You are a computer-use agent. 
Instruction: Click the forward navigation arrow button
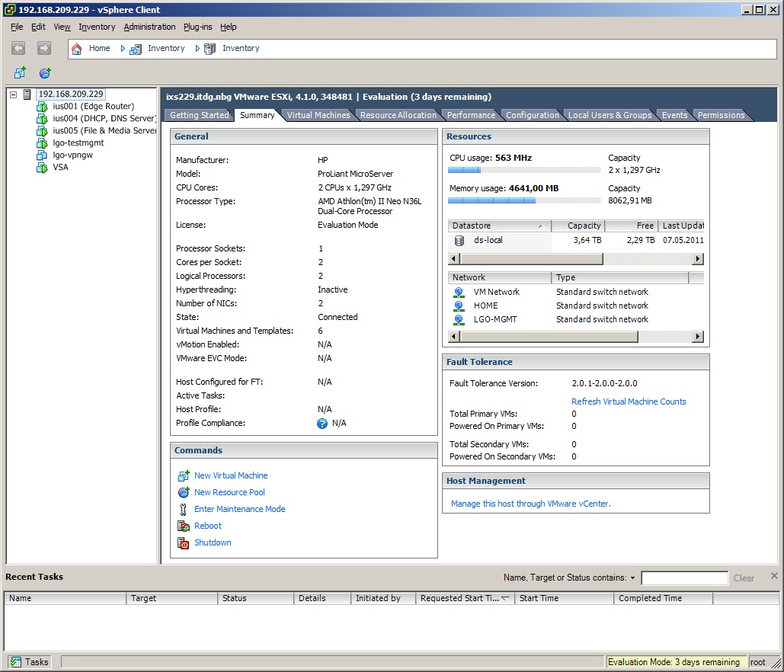[44, 48]
